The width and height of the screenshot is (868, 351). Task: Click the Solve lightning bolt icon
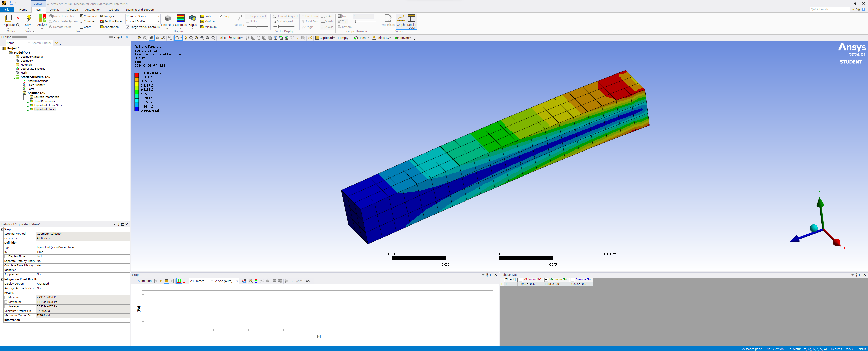pyautogui.click(x=29, y=18)
